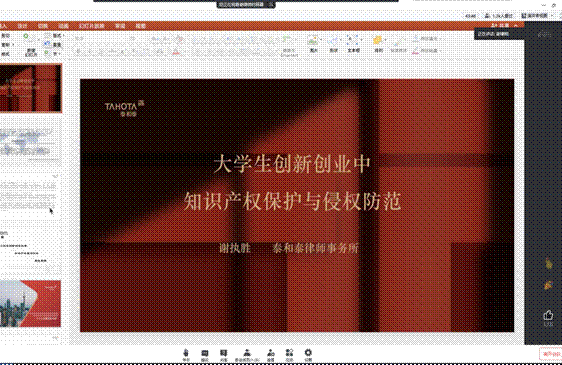Click the format painter command

coord(6,54)
